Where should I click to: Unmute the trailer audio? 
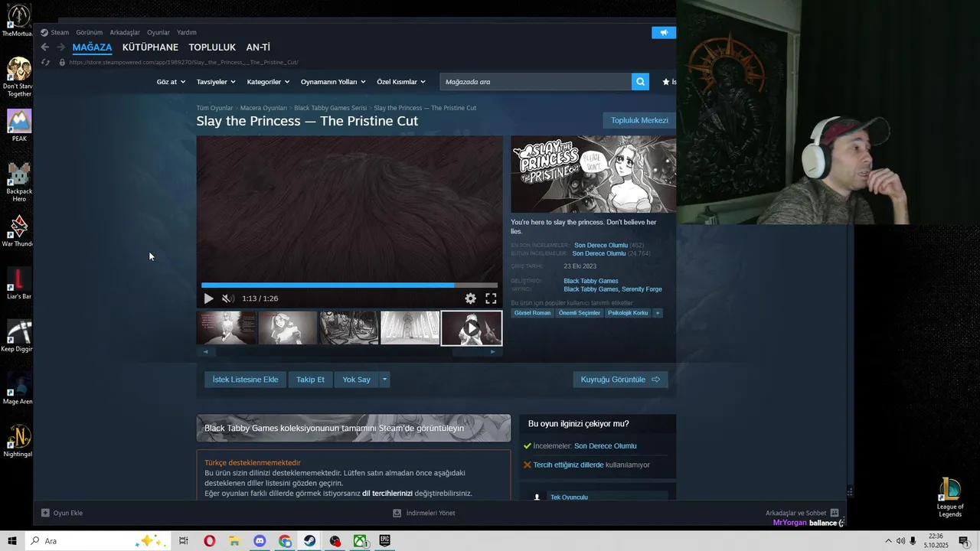[x=227, y=298]
